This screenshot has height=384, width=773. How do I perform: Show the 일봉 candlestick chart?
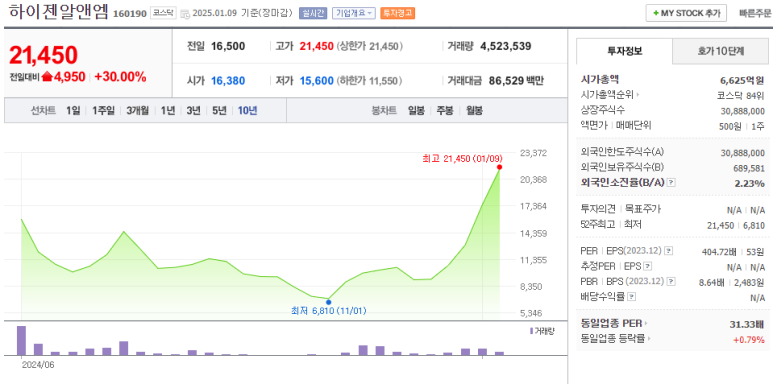point(416,110)
